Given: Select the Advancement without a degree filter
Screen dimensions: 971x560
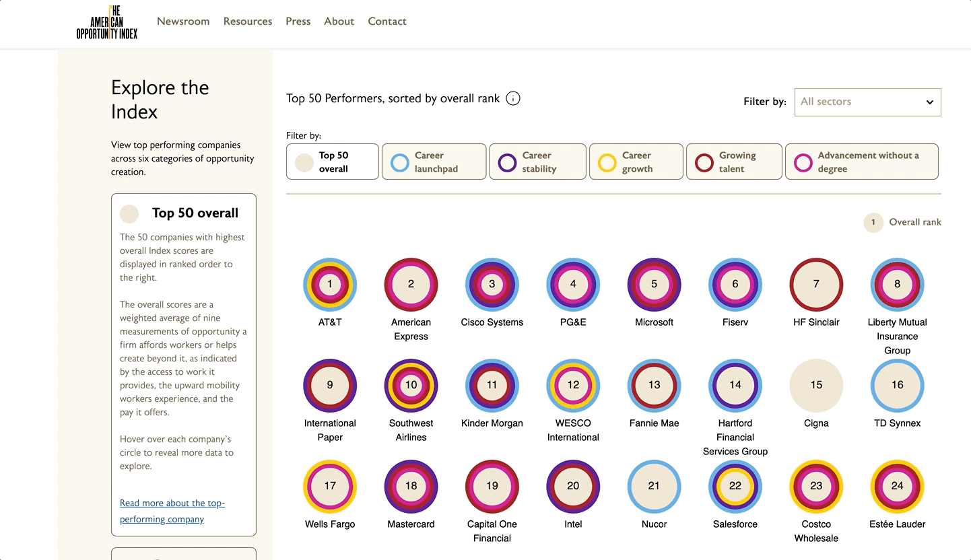Looking at the screenshot, I should click(861, 162).
